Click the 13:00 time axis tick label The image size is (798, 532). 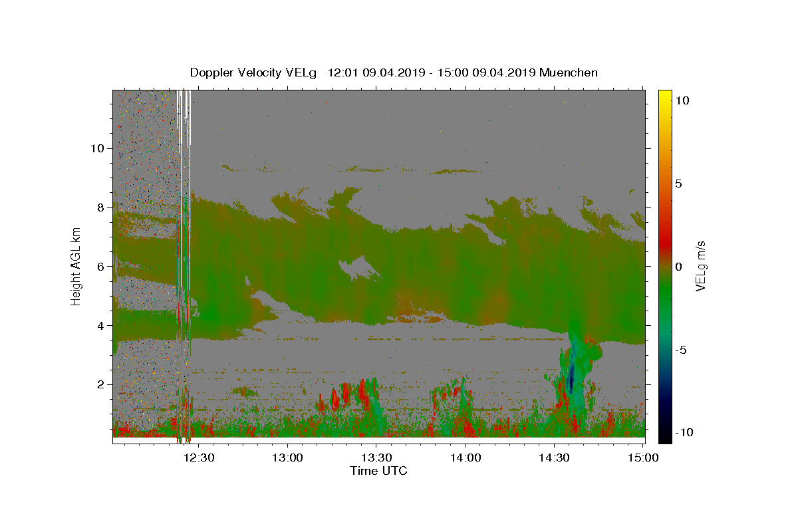[288, 458]
